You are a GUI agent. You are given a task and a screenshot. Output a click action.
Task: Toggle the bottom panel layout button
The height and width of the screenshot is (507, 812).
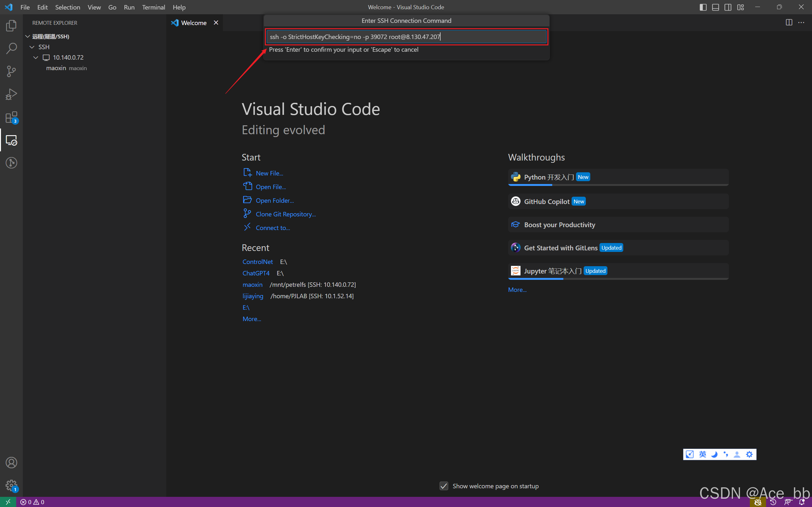(716, 7)
